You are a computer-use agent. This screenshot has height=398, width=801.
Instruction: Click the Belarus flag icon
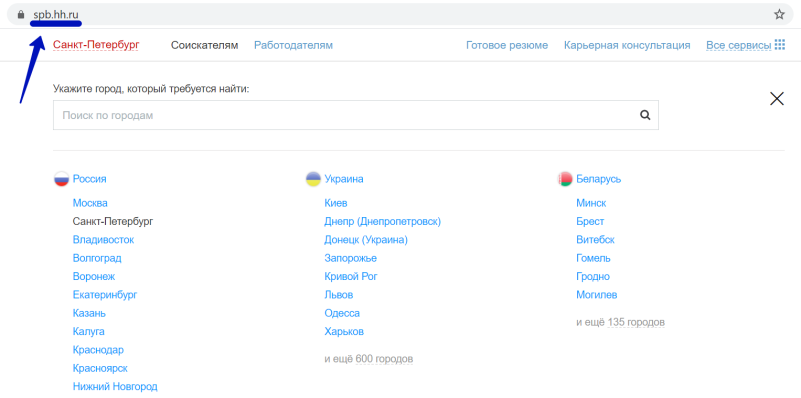(565, 179)
